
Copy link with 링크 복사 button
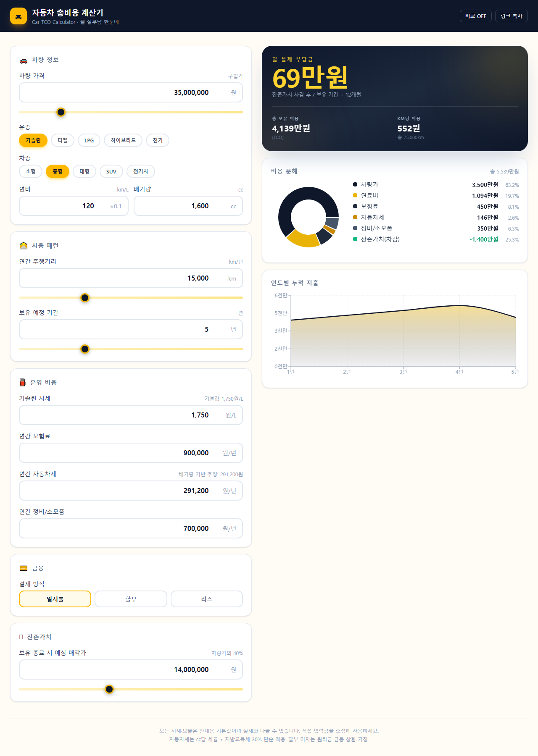click(x=511, y=16)
